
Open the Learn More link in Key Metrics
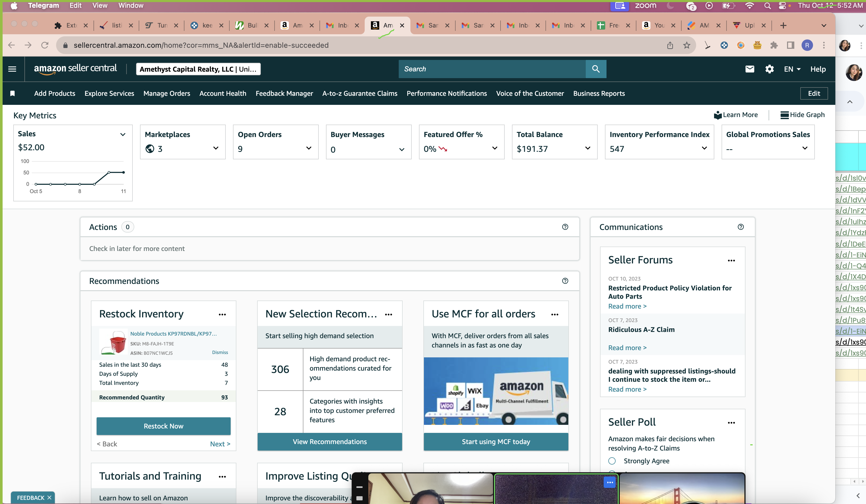pyautogui.click(x=736, y=115)
